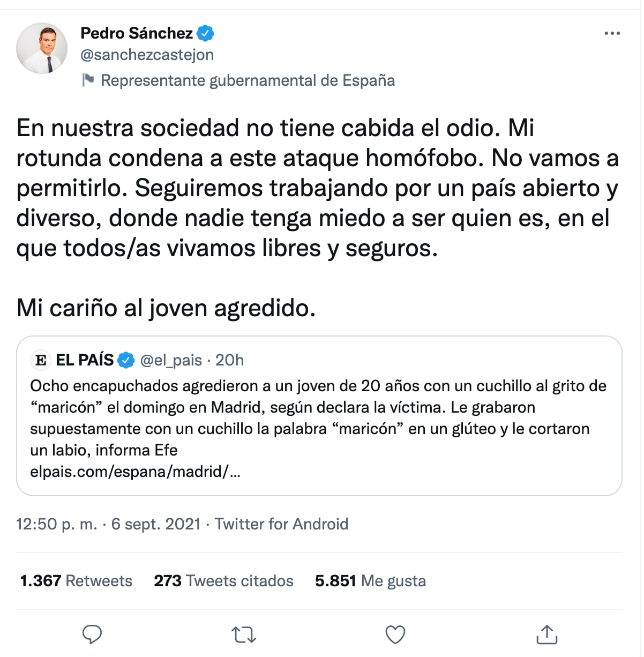Viewport: 644px width, 657px height.
Task: Open the quoted EL PAÍS tweet text
Action: [318, 418]
